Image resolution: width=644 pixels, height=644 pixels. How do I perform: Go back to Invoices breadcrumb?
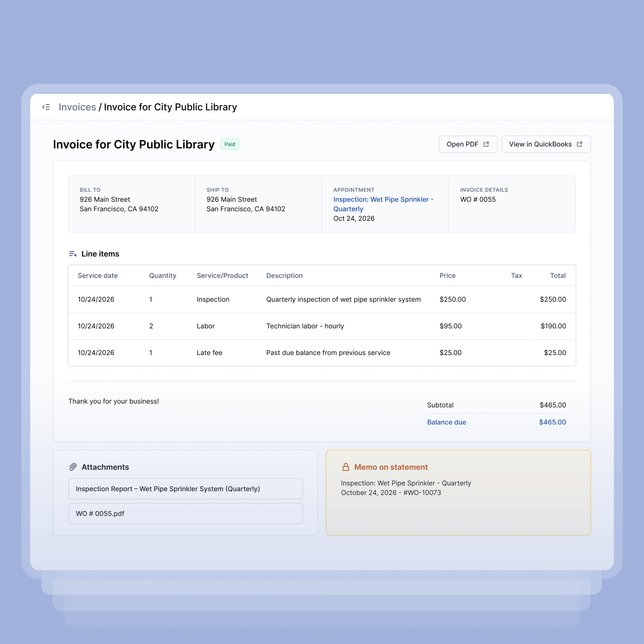coord(77,107)
